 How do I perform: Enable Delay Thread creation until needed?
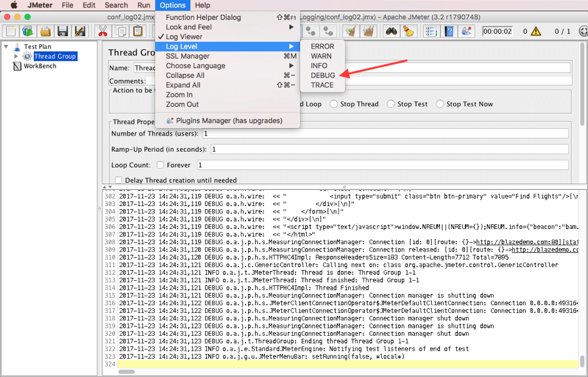tap(119, 180)
